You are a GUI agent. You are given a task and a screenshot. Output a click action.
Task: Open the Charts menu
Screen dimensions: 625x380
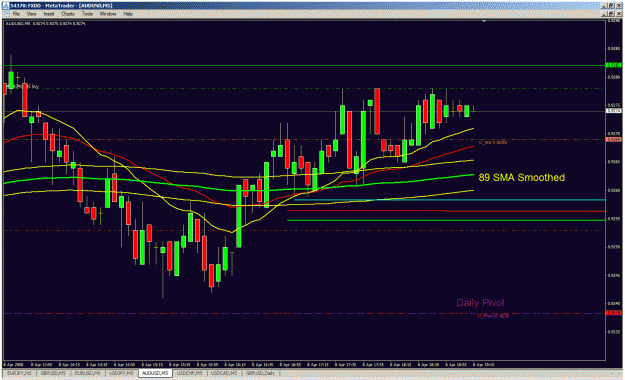68,14
